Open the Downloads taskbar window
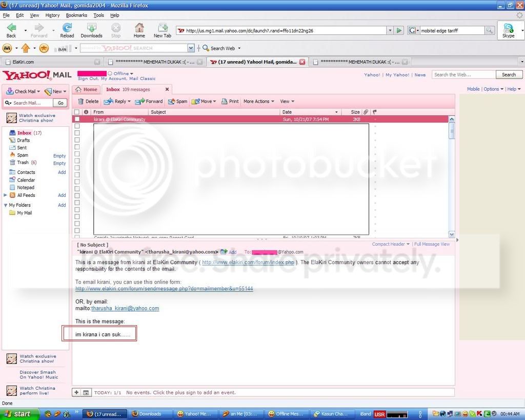This screenshot has width=525, height=420. pos(150,414)
